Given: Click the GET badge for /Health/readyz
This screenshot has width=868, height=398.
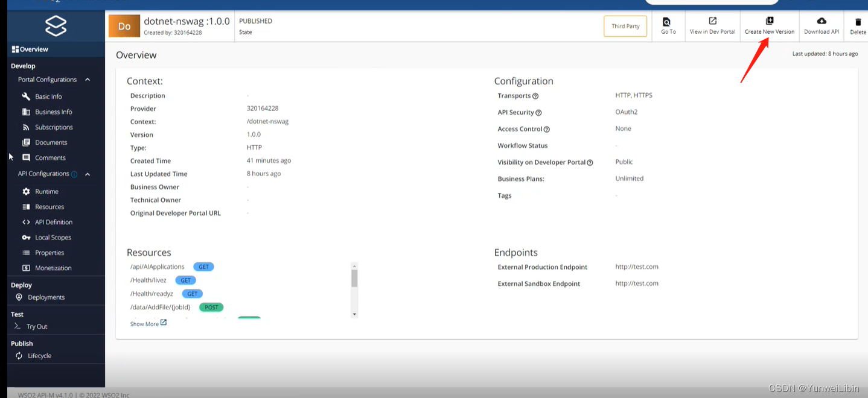Looking at the screenshot, I should click(x=192, y=294).
